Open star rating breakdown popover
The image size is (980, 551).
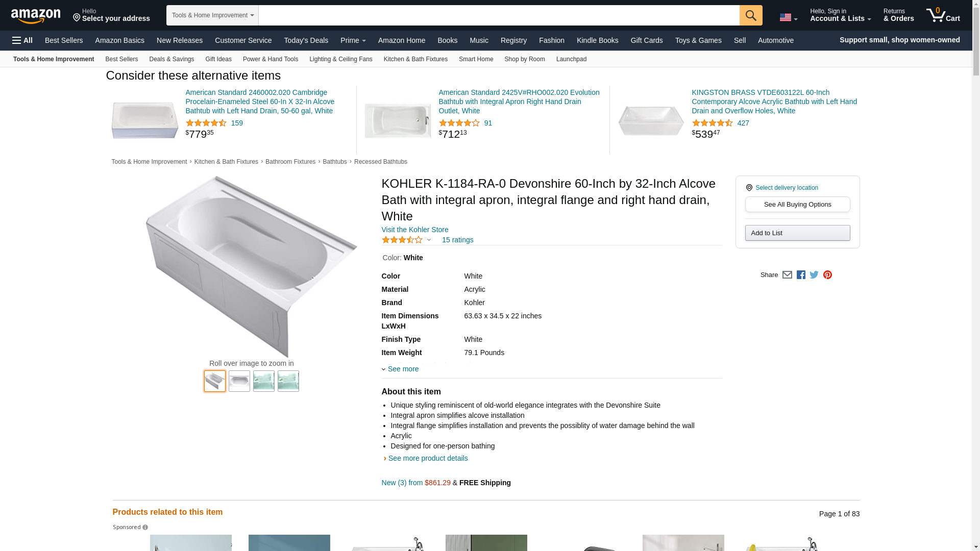[x=407, y=240]
